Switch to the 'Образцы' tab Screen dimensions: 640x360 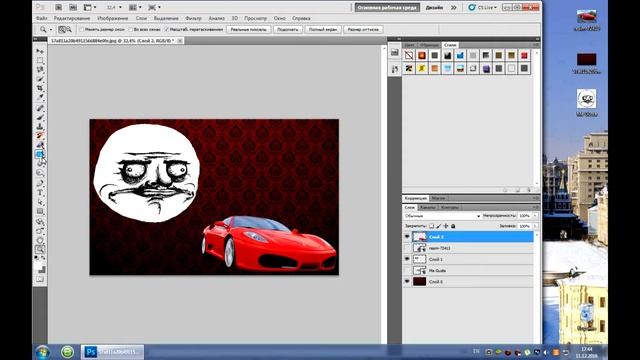click(x=429, y=45)
